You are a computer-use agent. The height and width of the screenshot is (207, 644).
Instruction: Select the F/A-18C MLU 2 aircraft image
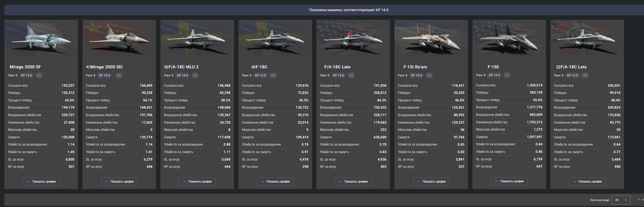pos(197,39)
